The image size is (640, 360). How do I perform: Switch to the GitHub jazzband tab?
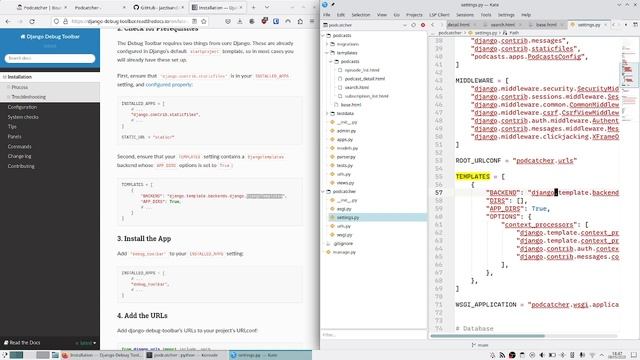click(x=158, y=7)
